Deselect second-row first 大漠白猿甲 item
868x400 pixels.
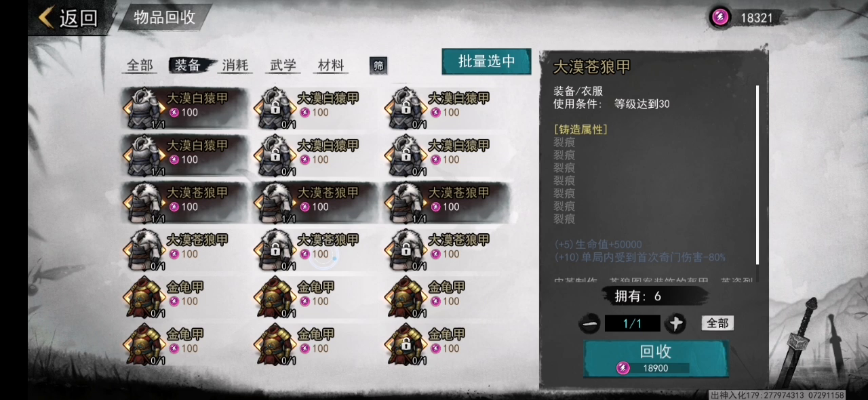click(185, 155)
